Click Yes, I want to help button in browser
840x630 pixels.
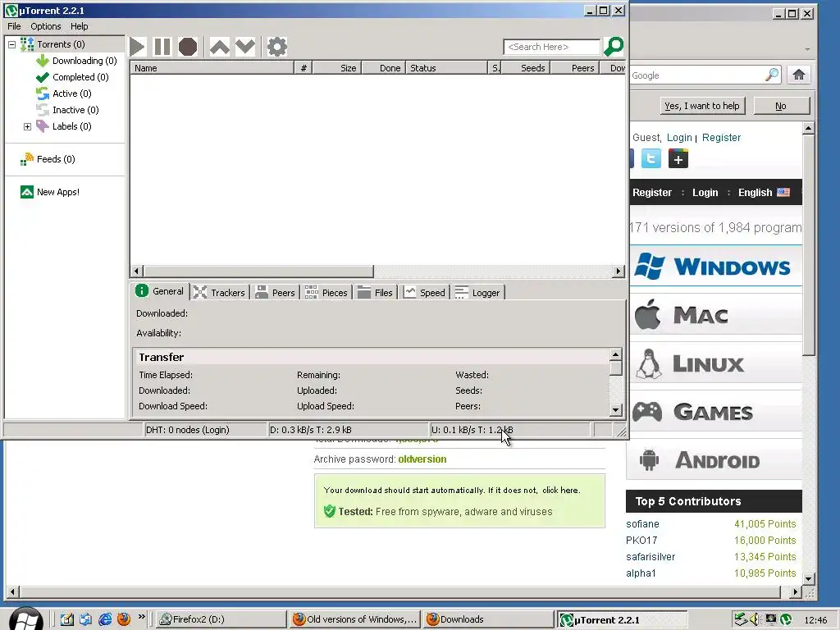(702, 106)
